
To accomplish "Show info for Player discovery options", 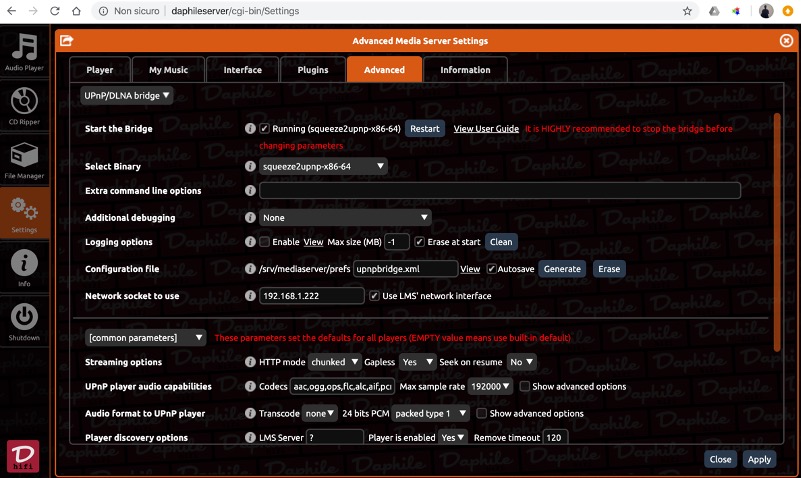I will click(x=250, y=438).
